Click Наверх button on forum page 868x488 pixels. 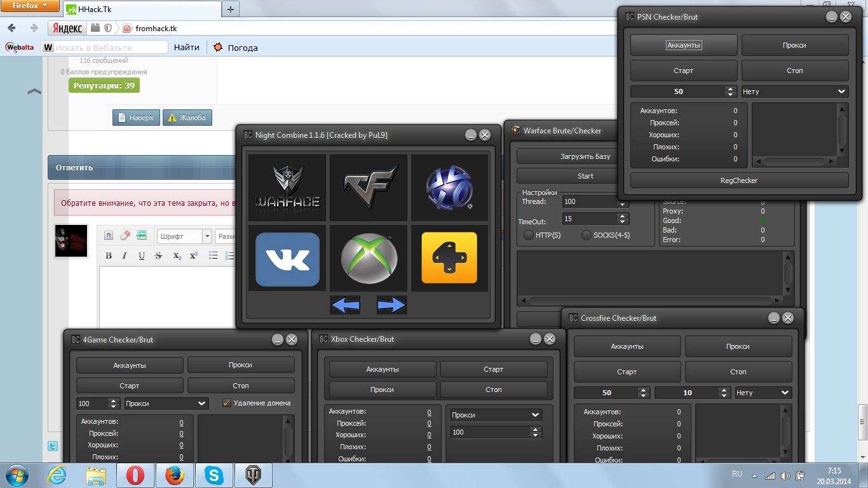point(136,118)
